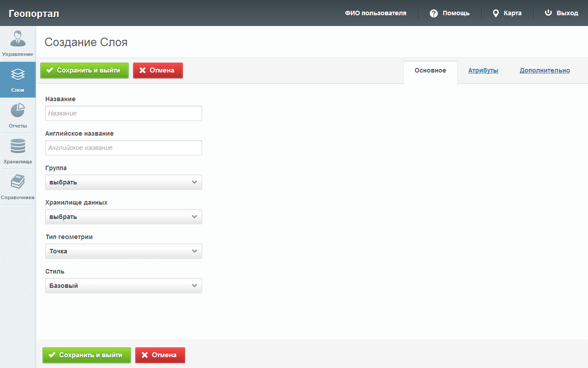Open Карта via the map pin icon
588x368 pixels.
496,13
